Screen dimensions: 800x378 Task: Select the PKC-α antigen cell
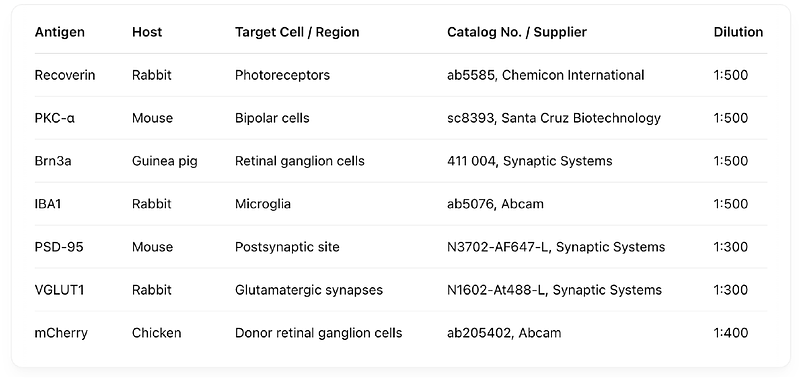(55, 118)
